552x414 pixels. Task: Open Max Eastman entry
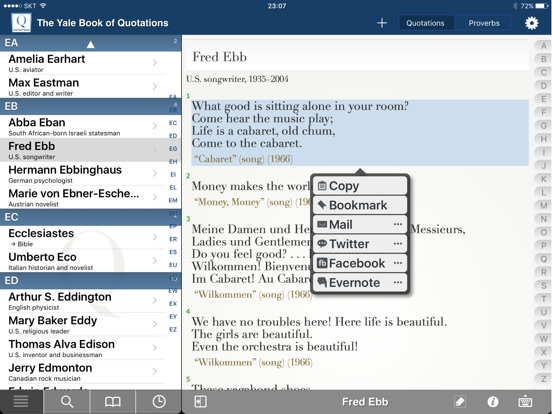[x=83, y=86]
